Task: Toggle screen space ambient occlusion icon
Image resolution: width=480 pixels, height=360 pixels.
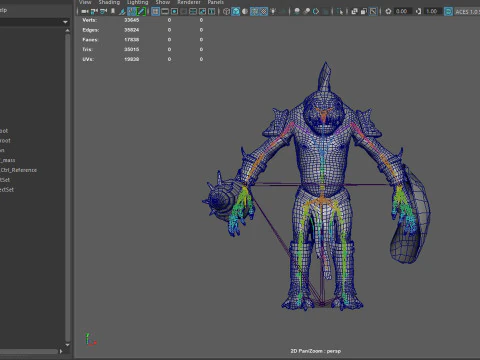Action: click(x=297, y=11)
